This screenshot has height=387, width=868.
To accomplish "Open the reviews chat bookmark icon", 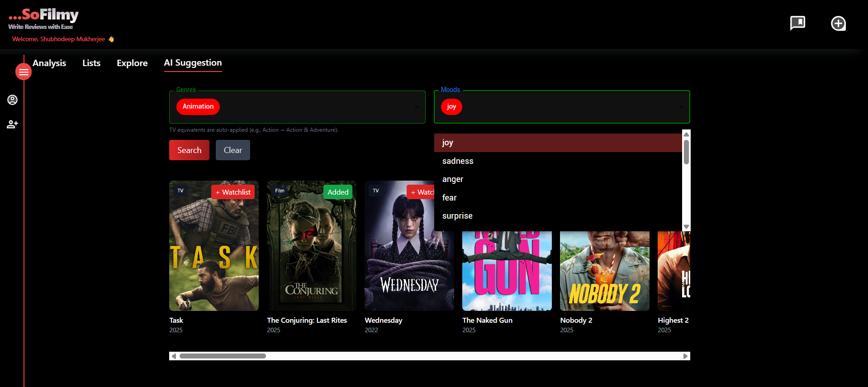I will pos(797,23).
